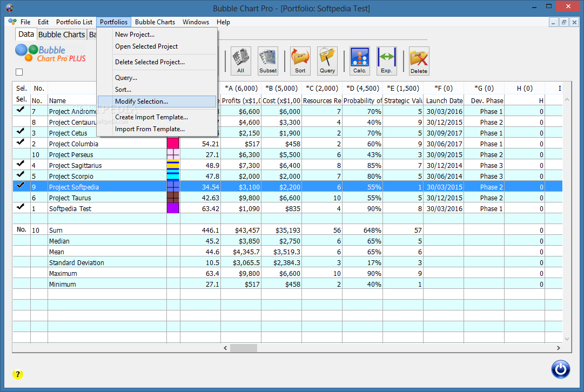This screenshot has width=584, height=392.
Task: Click Project Columbia magenta color swatch
Action: tap(173, 143)
